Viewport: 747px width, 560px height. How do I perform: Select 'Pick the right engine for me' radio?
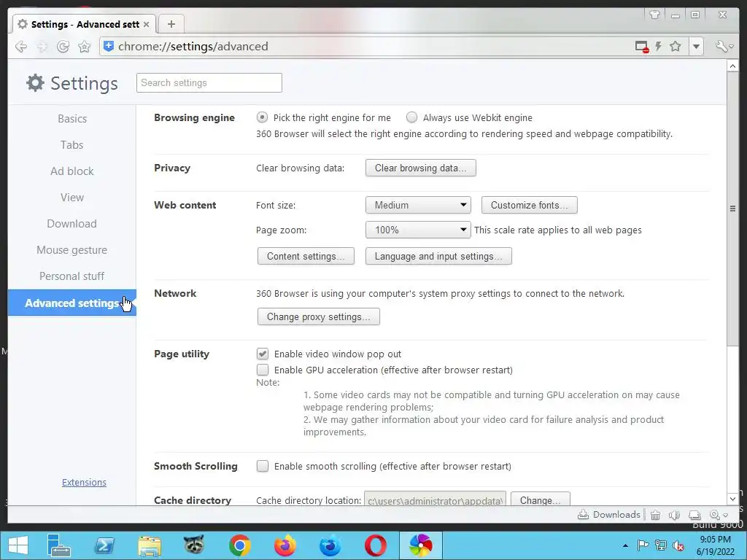tap(262, 117)
